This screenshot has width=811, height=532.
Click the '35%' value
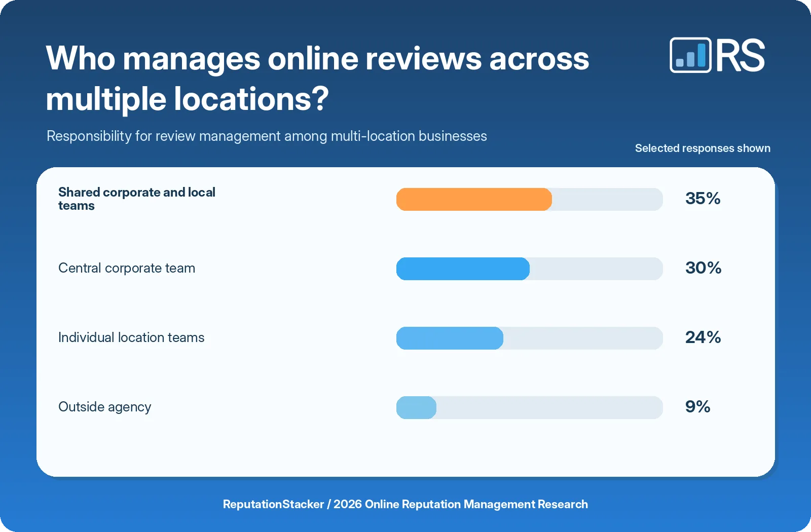click(703, 199)
